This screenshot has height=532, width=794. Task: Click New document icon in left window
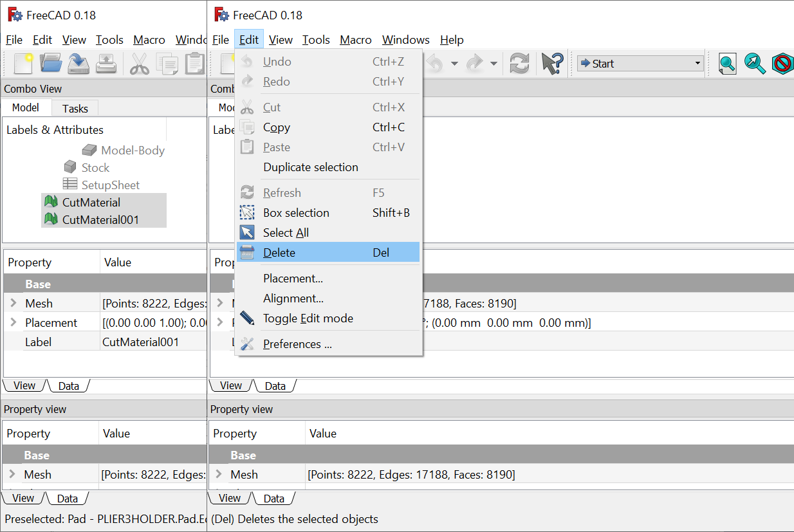23,63
